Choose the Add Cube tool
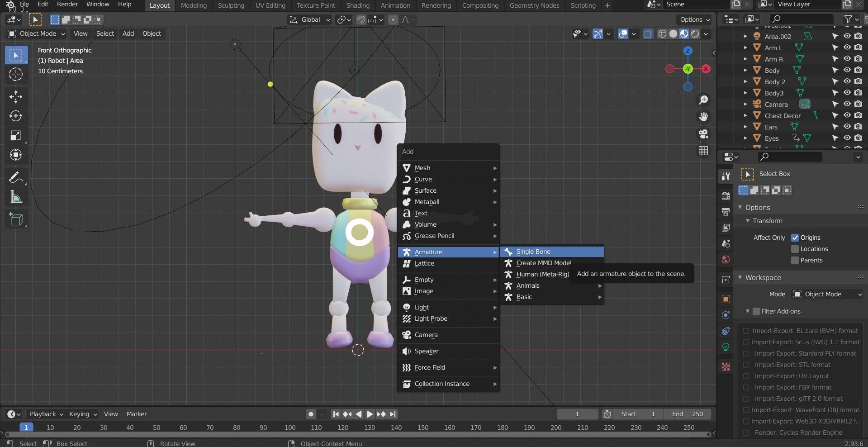 coord(16,219)
